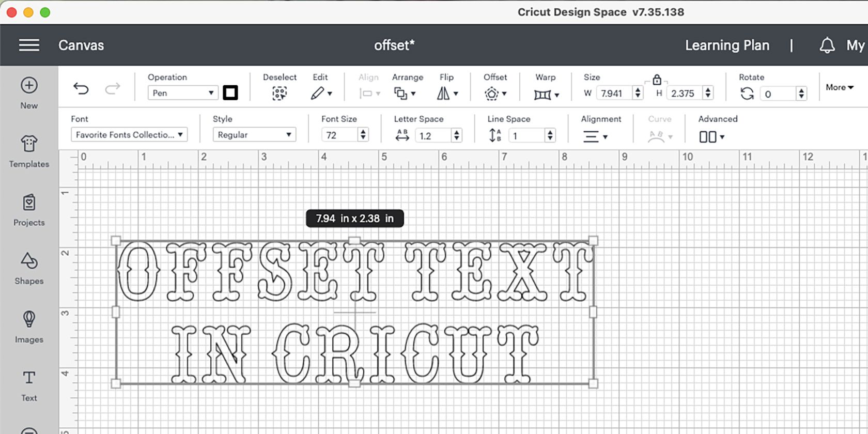This screenshot has width=868, height=434.
Task: Open the hamburger main menu
Action: point(29,45)
